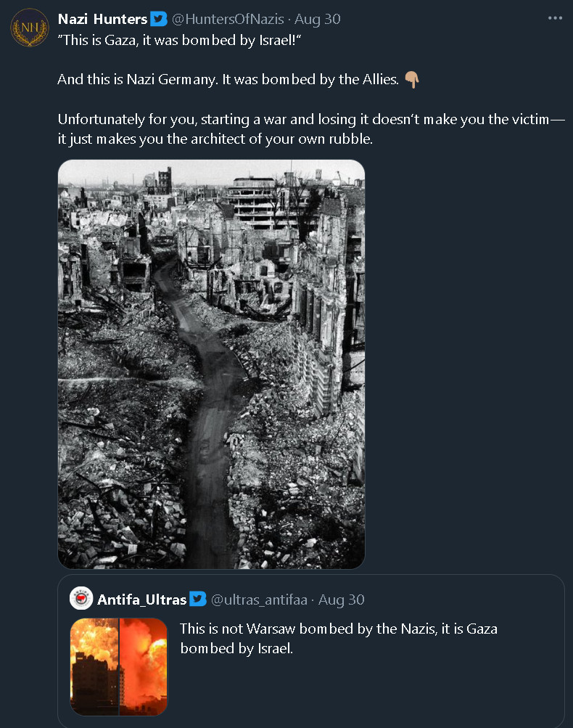Open the Nazi Hunters display name link

point(102,19)
